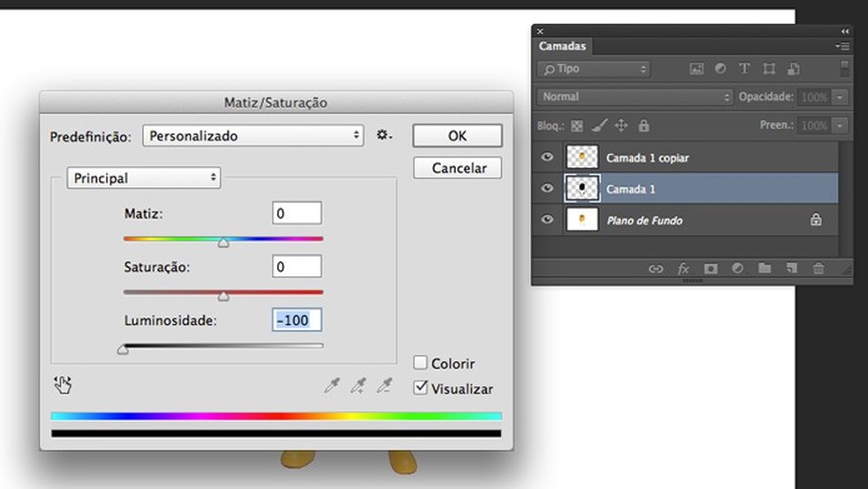
Task: Click the Camada 1 copiar layer name
Action: 647,158
